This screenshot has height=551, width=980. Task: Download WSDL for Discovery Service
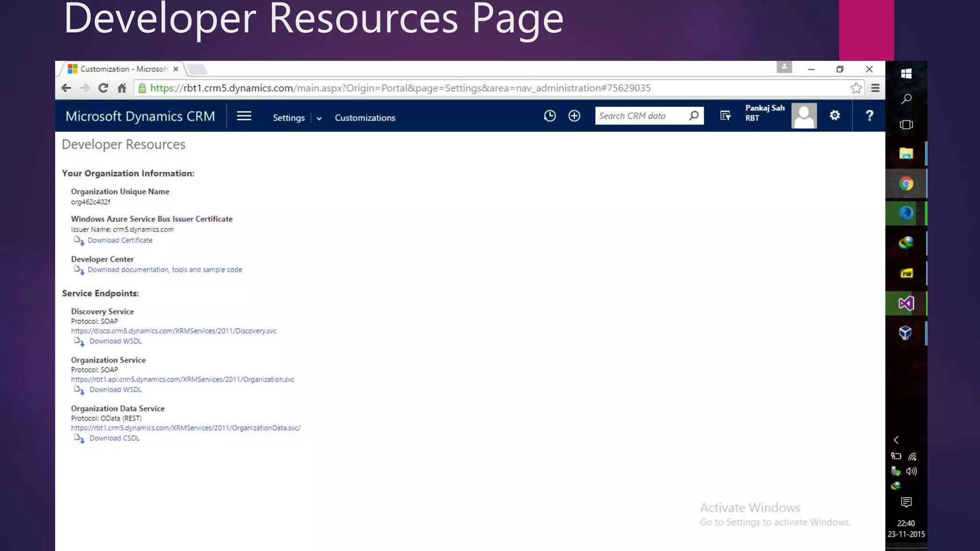115,342
